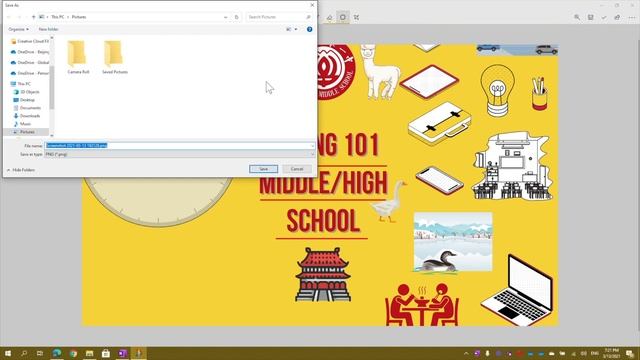Select Pictures in the navigation tree
Viewport: 640px width, 360px height.
[27, 132]
